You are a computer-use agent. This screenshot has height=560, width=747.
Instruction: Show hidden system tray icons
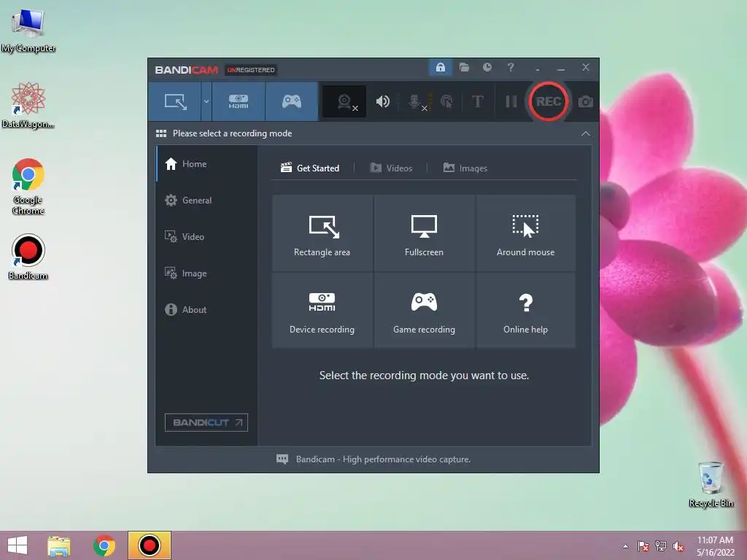(x=625, y=546)
